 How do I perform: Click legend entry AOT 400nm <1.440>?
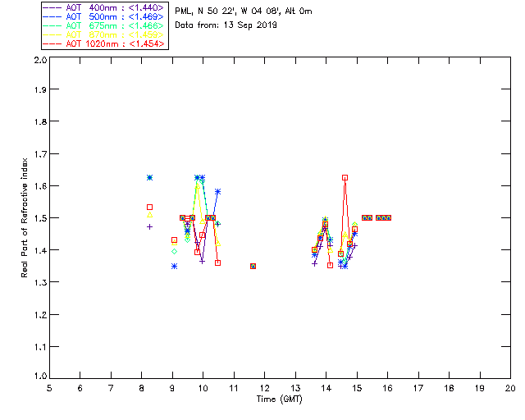click(103, 7)
